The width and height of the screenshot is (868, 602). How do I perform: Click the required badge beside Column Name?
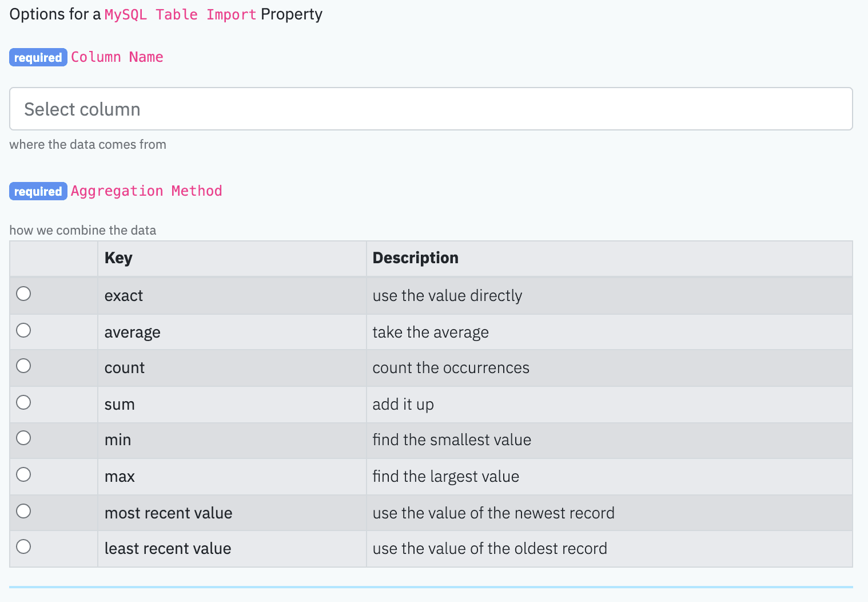click(x=38, y=57)
